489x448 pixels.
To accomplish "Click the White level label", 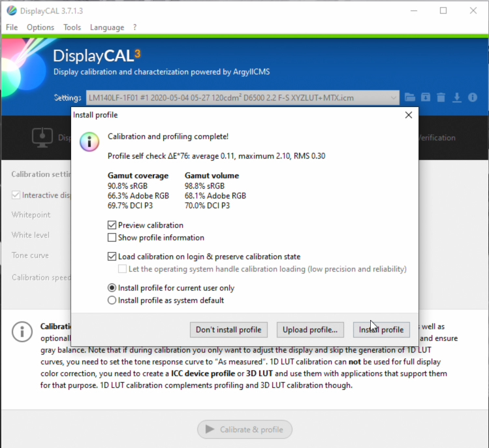I will 31,235.
